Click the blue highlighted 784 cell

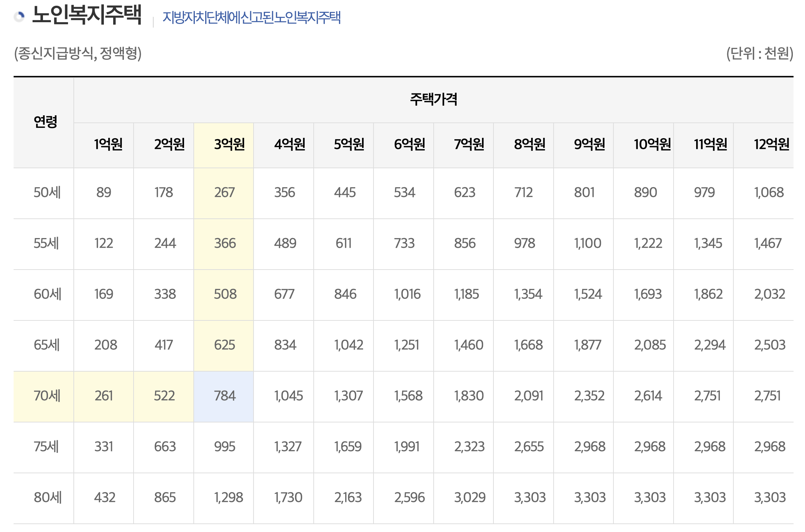pyautogui.click(x=225, y=396)
